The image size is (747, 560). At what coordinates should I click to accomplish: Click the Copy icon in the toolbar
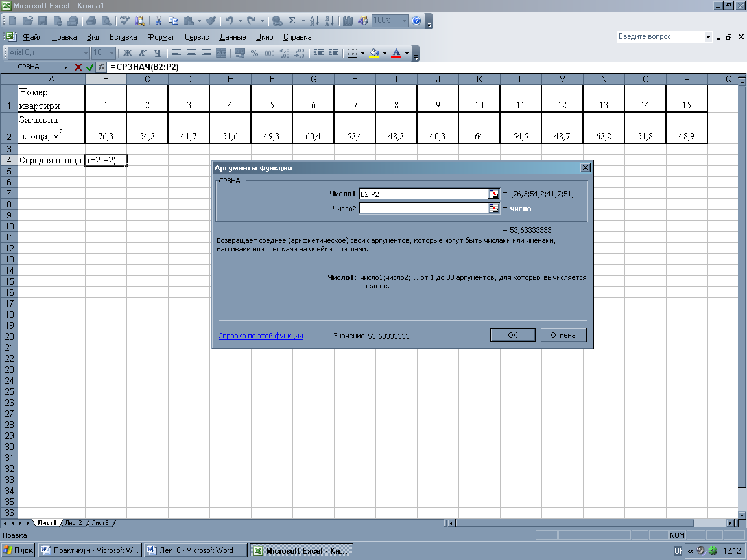pyautogui.click(x=173, y=21)
